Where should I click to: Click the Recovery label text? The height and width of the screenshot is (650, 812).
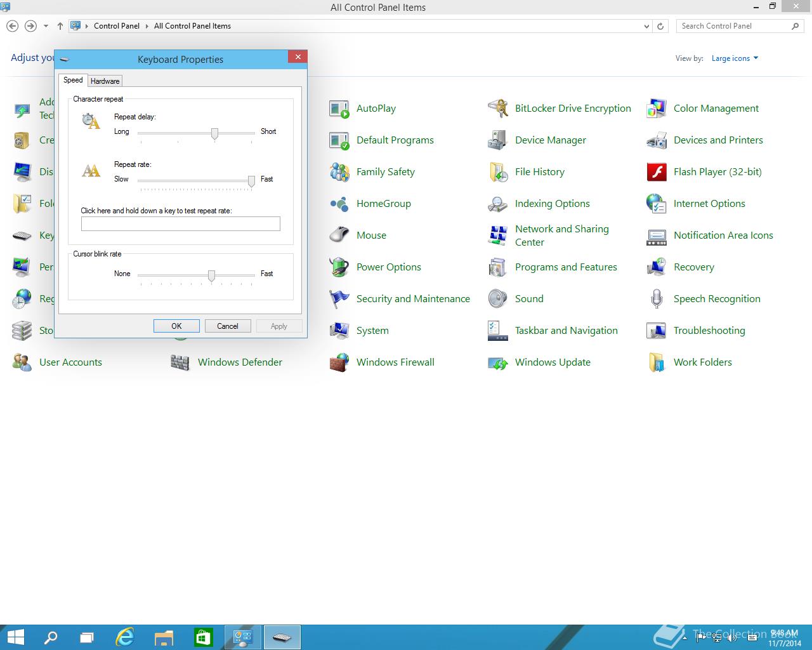click(694, 267)
